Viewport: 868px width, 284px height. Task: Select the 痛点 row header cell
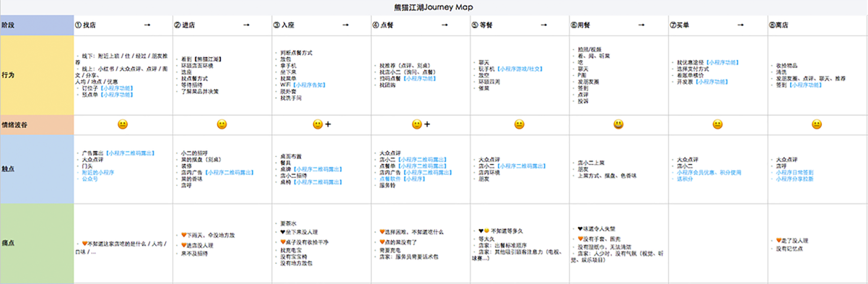[x=37, y=244]
